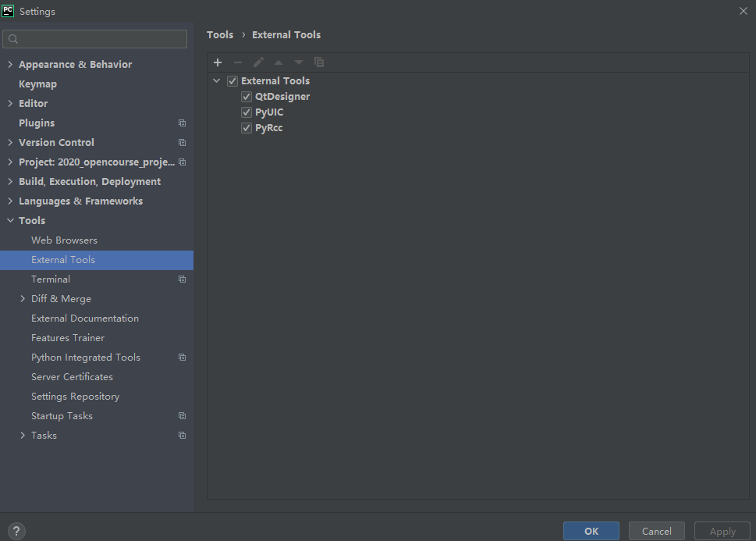Click the settings search field

coord(95,39)
